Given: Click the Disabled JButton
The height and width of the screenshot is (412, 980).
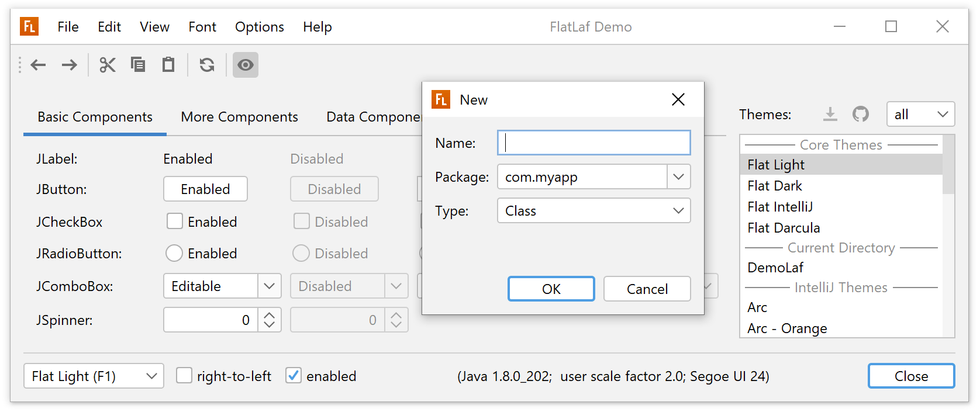Looking at the screenshot, I should [x=334, y=189].
